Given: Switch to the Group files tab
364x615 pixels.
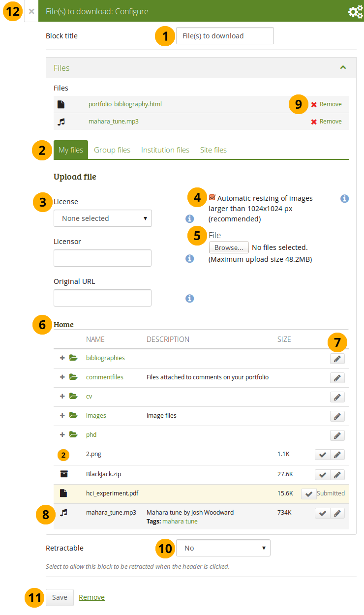Looking at the screenshot, I should click(112, 150).
